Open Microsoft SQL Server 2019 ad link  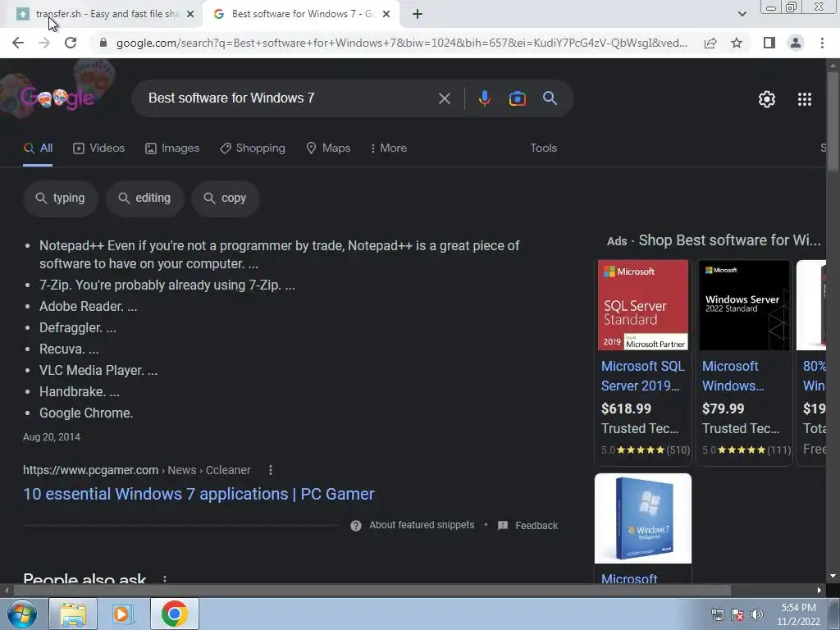click(x=643, y=376)
